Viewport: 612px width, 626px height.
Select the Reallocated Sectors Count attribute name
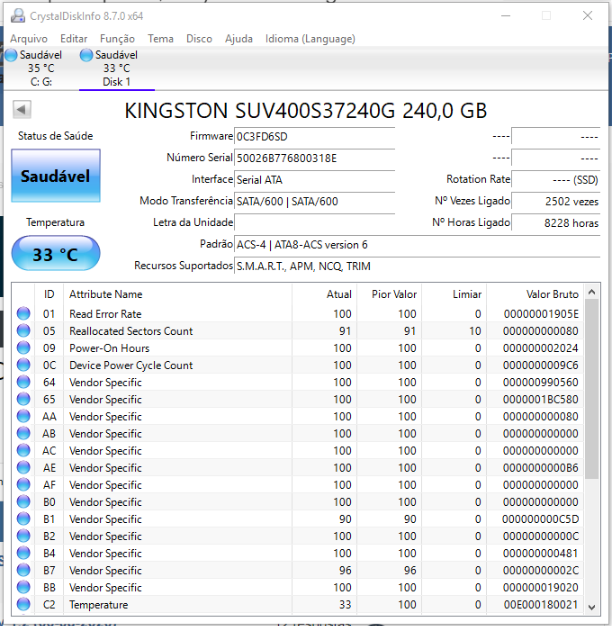131,331
